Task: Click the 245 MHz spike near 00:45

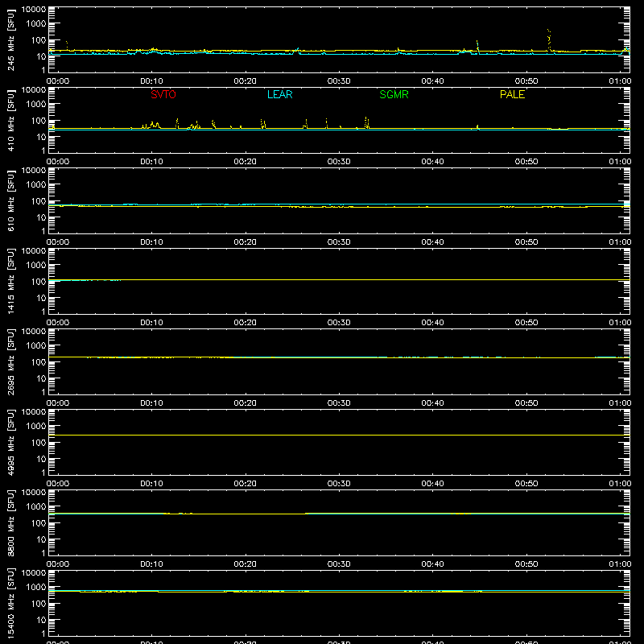Action: pyautogui.click(x=477, y=46)
